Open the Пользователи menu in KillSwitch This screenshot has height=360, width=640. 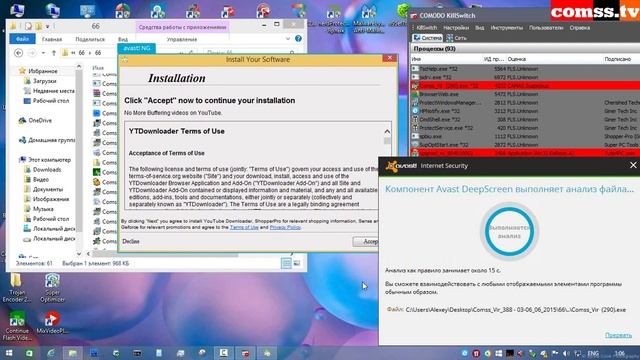pyautogui.click(x=546, y=28)
